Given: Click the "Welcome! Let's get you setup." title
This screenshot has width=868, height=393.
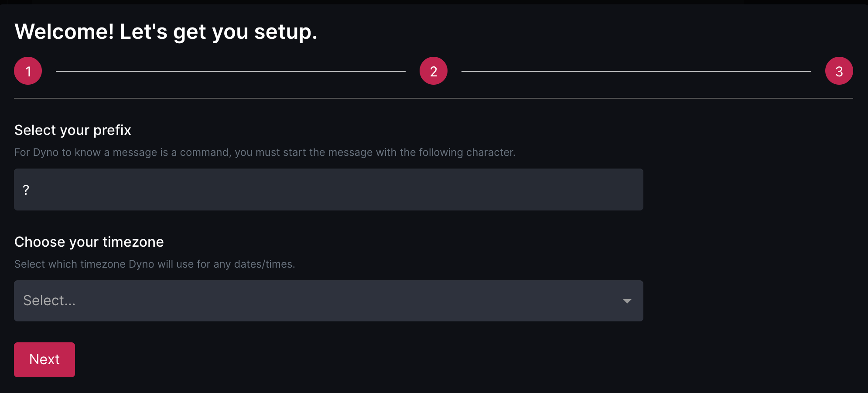Looking at the screenshot, I should tap(166, 32).
